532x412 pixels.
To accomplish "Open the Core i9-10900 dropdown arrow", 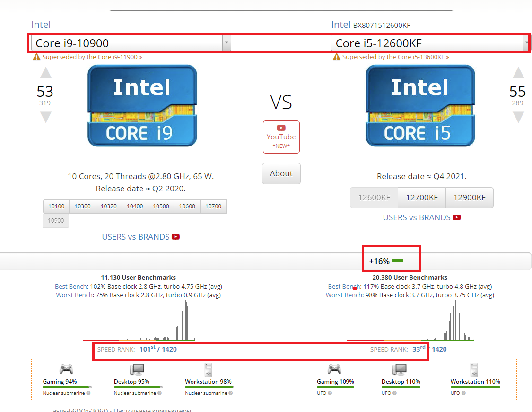I will 227,43.
